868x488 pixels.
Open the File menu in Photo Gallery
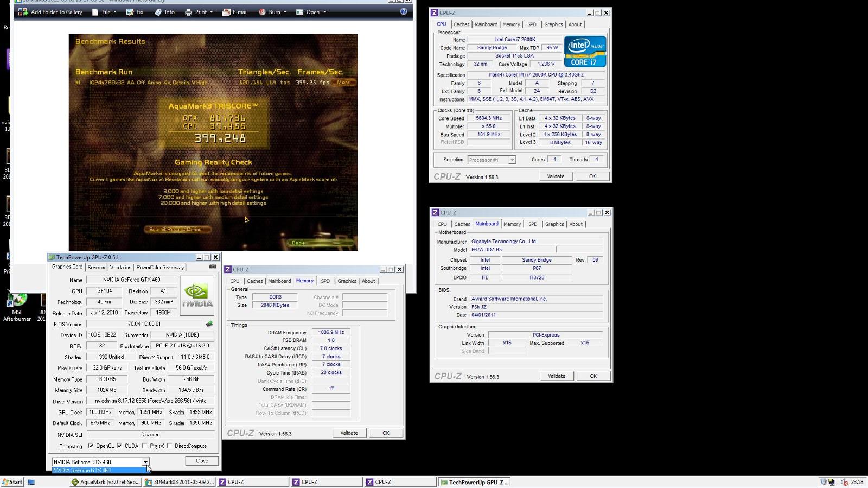(105, 12)
